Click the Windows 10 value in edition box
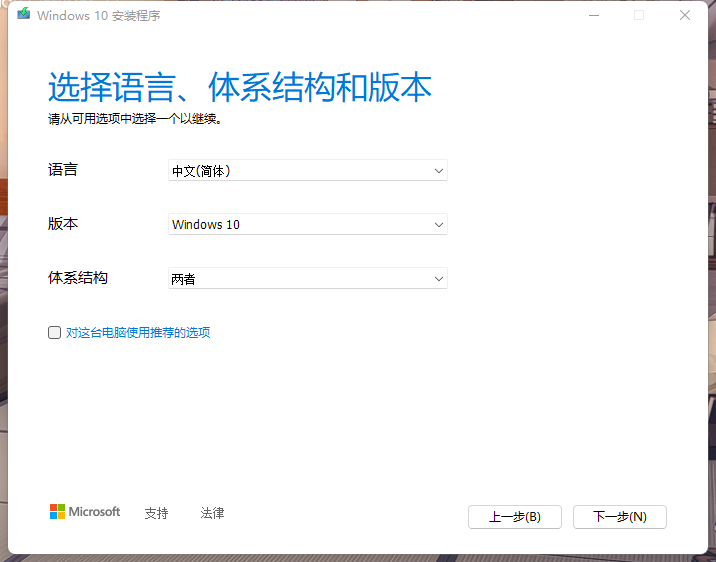The height and width of the screenshot is (562, 716). point(206,225)
